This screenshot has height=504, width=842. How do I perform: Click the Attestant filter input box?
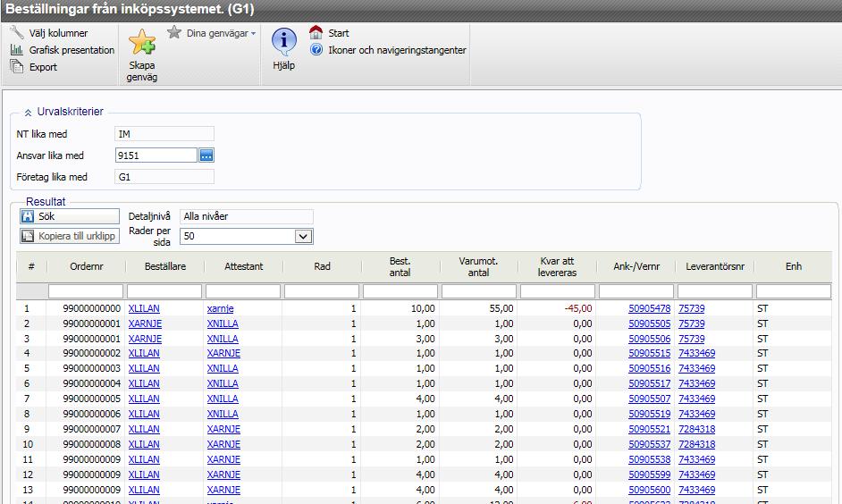click(243, 291)
